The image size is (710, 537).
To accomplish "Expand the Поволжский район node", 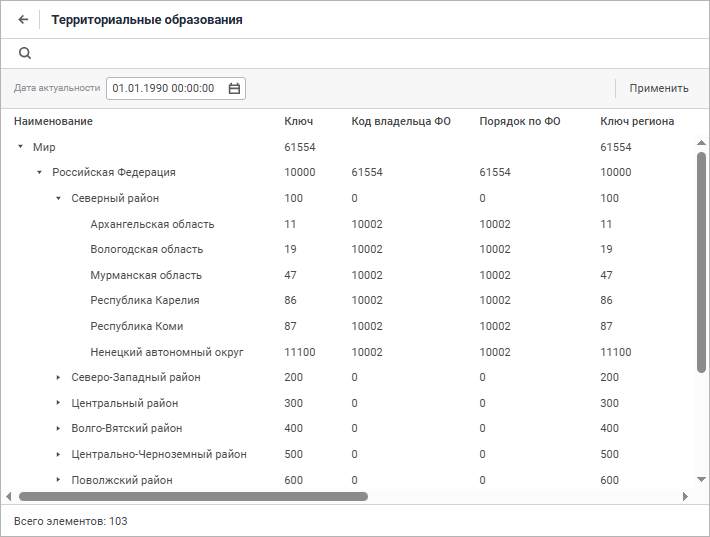I will [x=58, y=480].
